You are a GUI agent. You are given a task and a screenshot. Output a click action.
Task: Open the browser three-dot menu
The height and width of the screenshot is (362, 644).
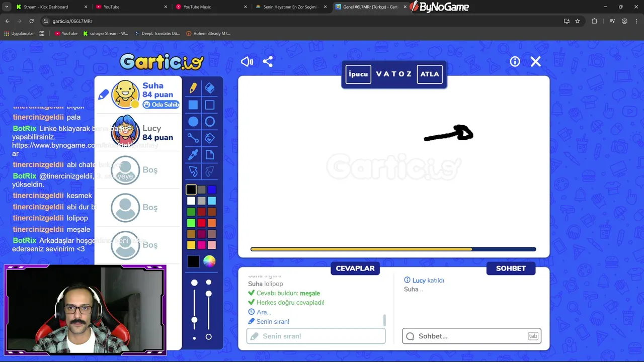pyautogui.click(x=636, y=21)
